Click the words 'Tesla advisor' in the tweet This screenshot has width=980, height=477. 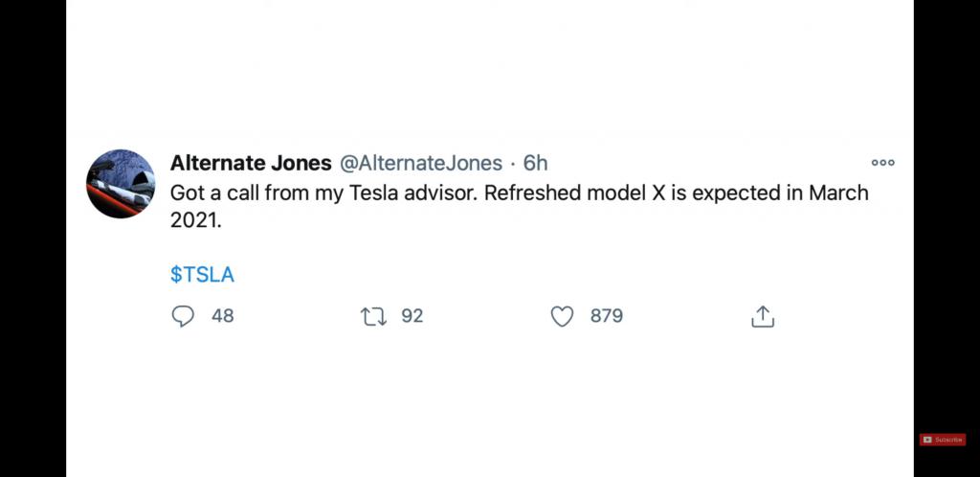[x=413, y=193]
